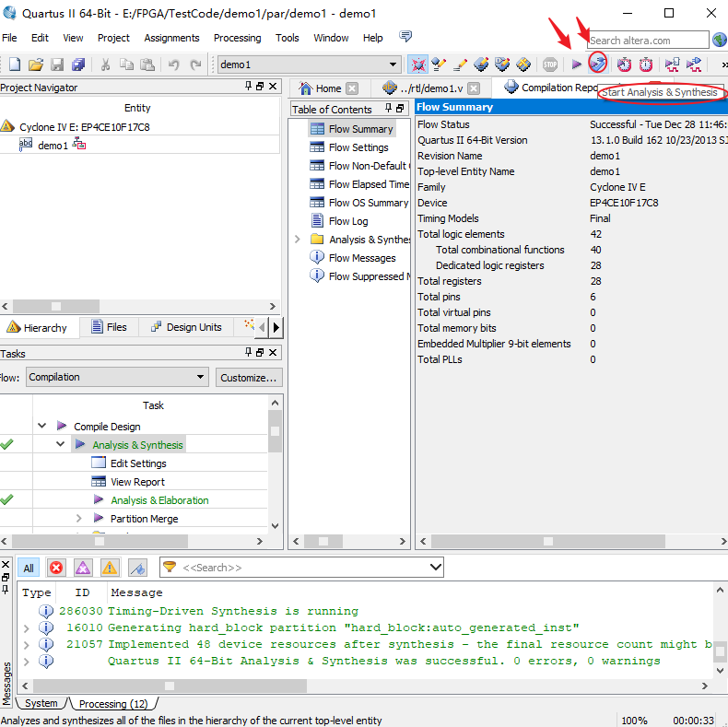This screenshot has width=728, height=727.
Task: Click the feedback speech bubble icon
Action: [x=405, y=36]
